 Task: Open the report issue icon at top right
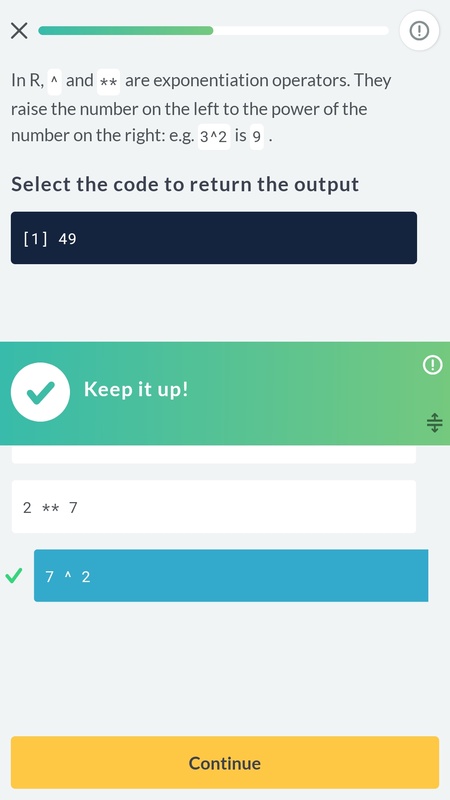pyautogui.click(x=419, y=31)
